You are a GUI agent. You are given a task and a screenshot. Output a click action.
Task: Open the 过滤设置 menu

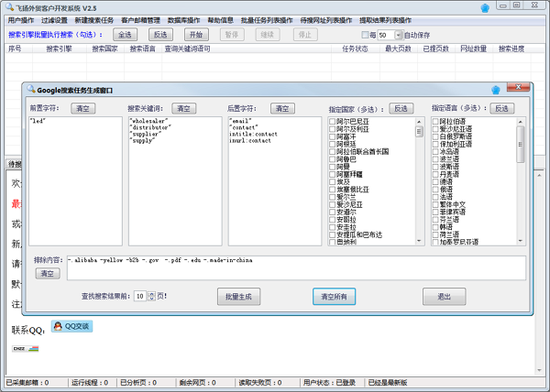(54, 20)
